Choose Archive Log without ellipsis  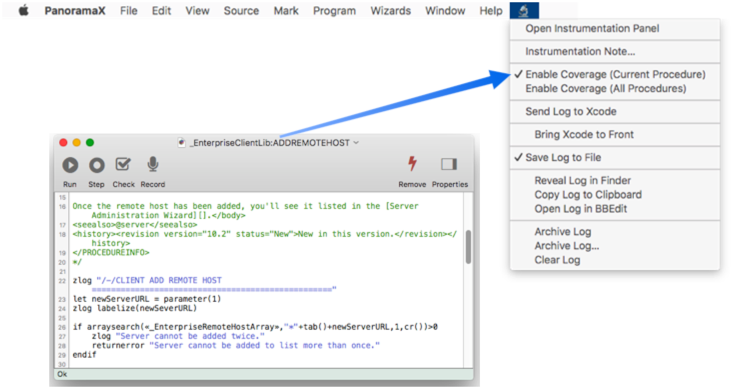click(x=615, y=232)
